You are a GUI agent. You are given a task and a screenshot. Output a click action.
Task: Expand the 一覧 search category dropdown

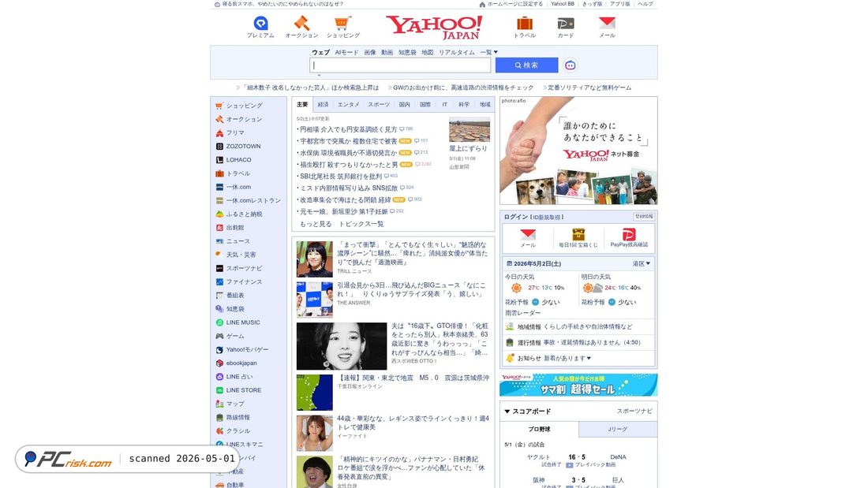488,52
